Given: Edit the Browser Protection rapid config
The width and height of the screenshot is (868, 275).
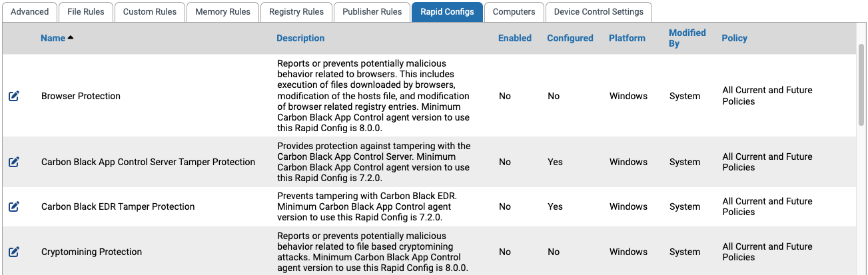Looking at the screenshot, I should click(x=14, y=96).
